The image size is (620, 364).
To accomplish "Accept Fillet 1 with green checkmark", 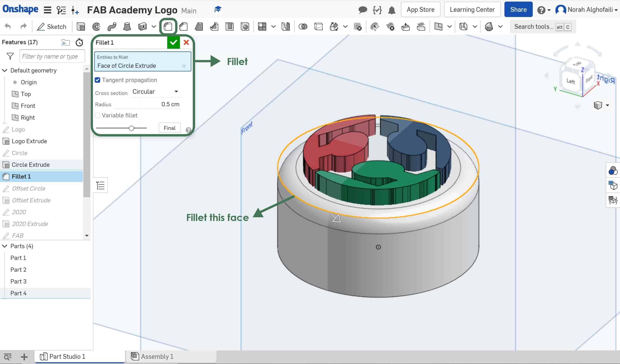I will pos(173,43).
